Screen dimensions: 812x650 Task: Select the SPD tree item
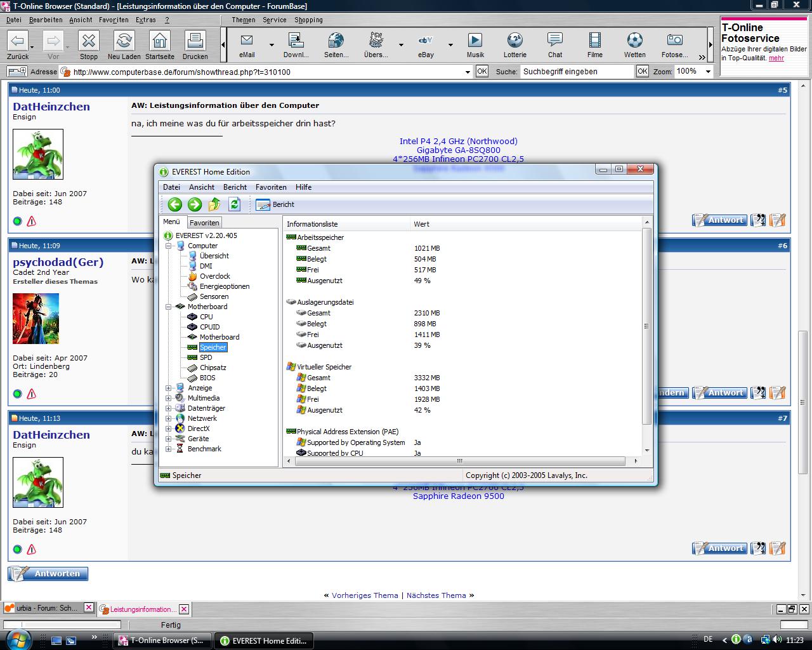(206, 357)
